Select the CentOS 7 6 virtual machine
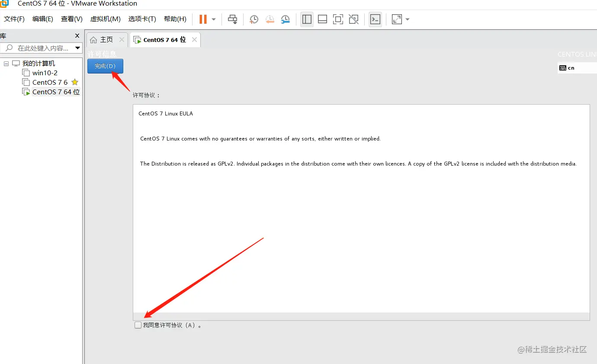The height and width of the screenshot is (364, 597). 50,83
